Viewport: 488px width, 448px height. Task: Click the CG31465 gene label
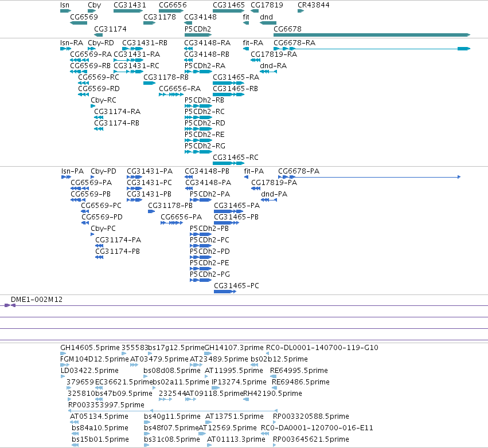pos(229,5)
